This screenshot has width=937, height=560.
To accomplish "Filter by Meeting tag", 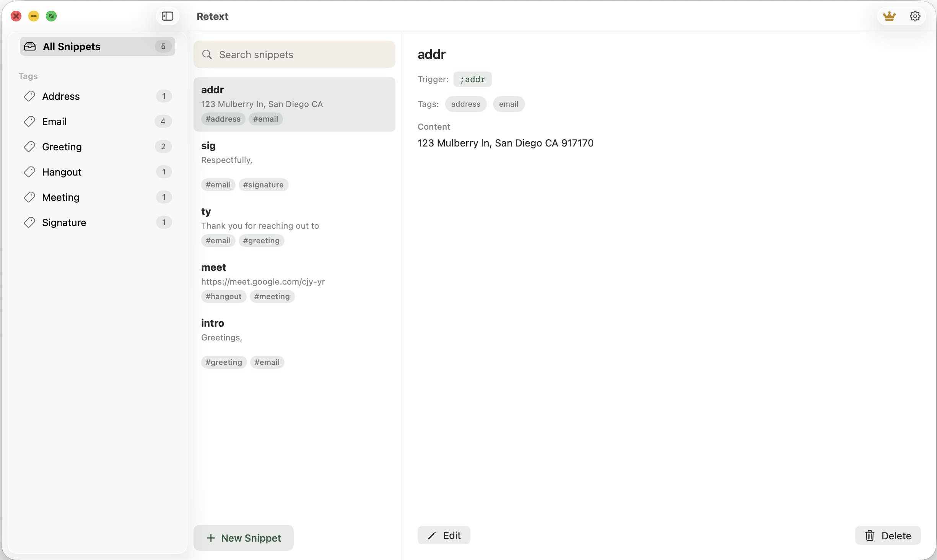I will tap(98, 197).
